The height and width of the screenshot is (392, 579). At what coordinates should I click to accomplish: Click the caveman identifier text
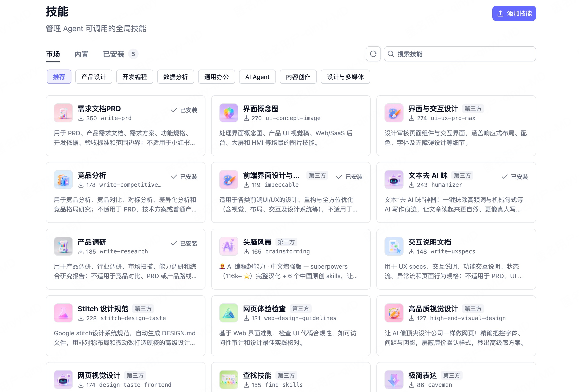[440, 385]
